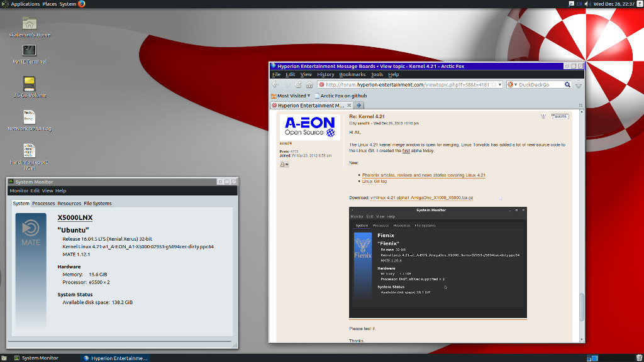The image size is (644, 362).
Task: Click the EN keyboard layout indicator
Action: [579, 4]
